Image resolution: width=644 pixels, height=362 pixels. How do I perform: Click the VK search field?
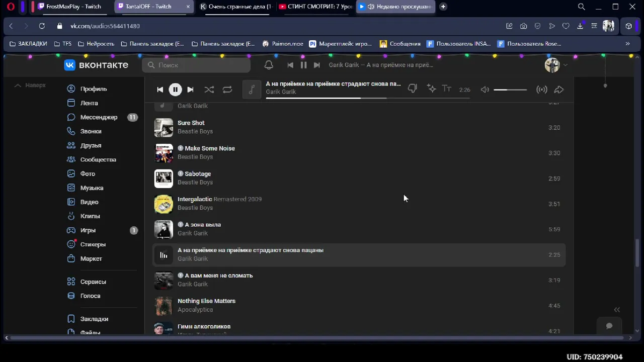click(x=196, y=65)
